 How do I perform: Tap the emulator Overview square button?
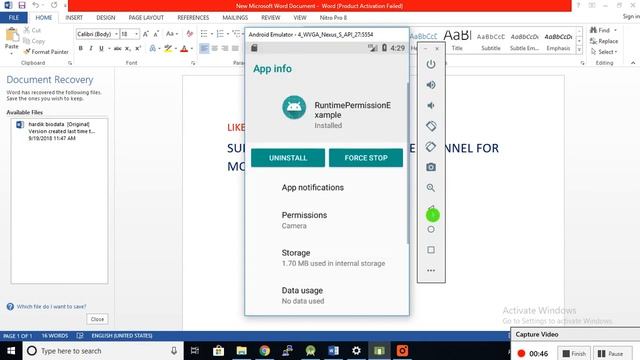(x=431, y=250)
